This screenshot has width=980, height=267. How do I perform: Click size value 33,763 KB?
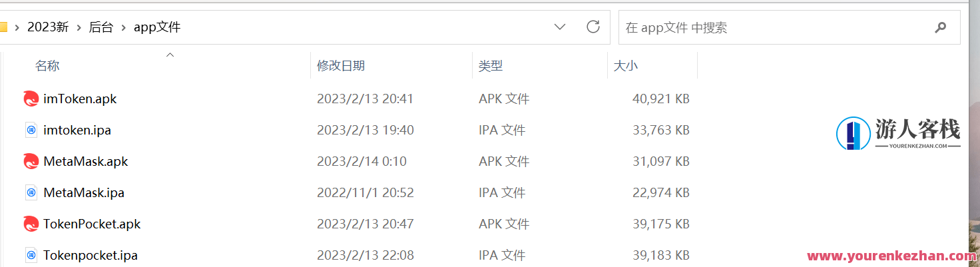(x=660, y=130)
